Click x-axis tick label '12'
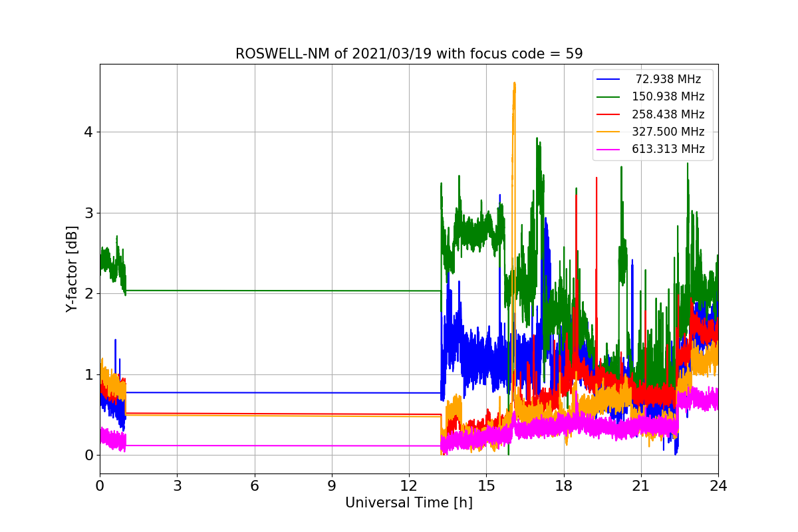Screen dimensions: 798x532 [x=409, y=485]
